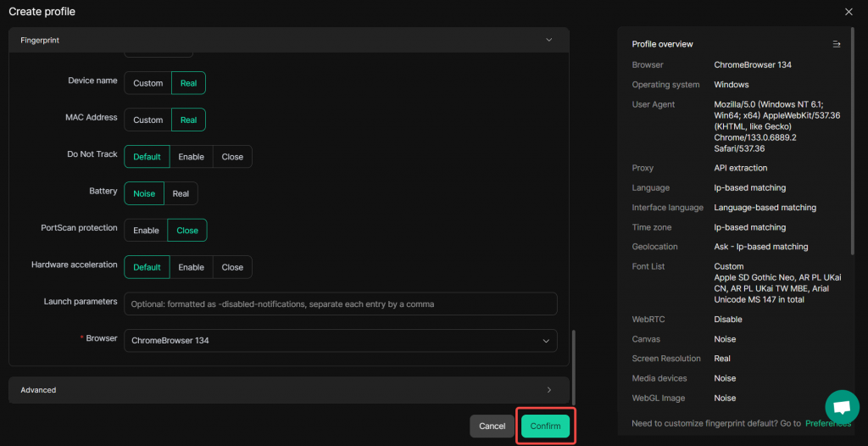Viewport: 868px width, 446px height.
Task: Expand the Advanced section
Action: pos(548,390)
